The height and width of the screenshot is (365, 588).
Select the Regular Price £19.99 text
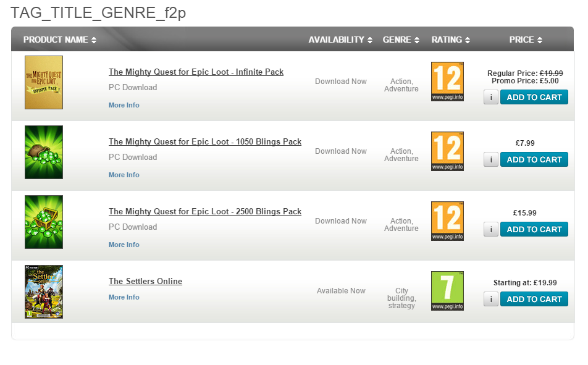(525, 73)
